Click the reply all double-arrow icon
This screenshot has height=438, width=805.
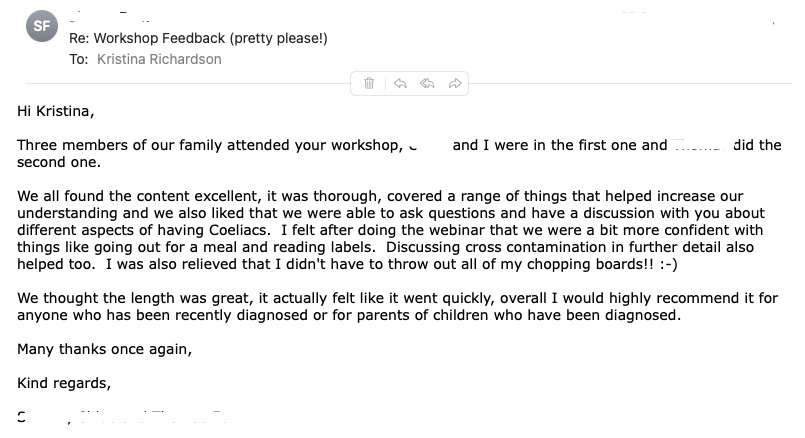point(427,83)
